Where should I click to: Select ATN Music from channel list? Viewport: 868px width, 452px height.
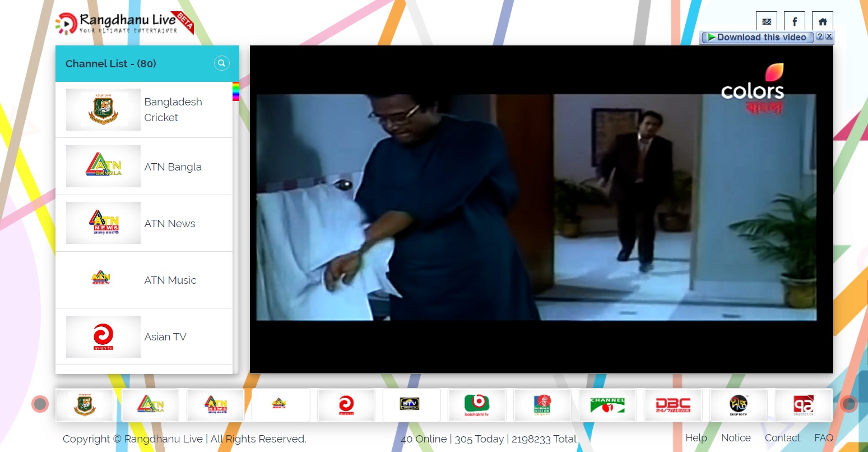click(x=144, y=280)
